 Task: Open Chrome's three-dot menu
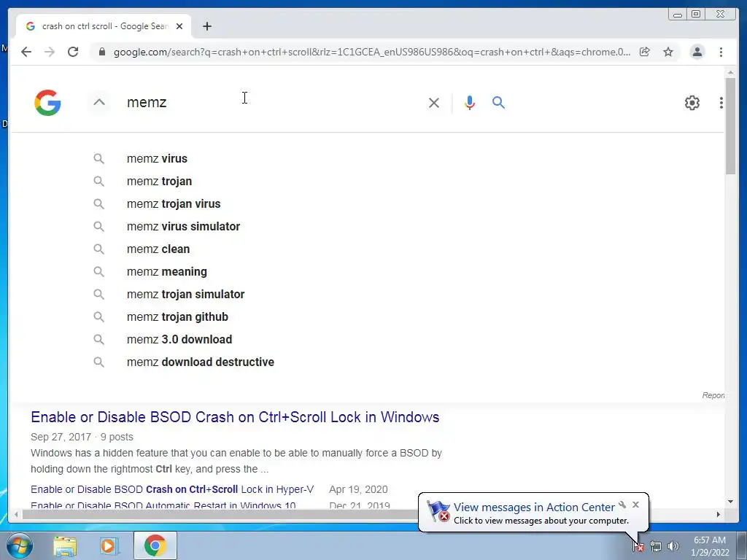tap(721, 52)
